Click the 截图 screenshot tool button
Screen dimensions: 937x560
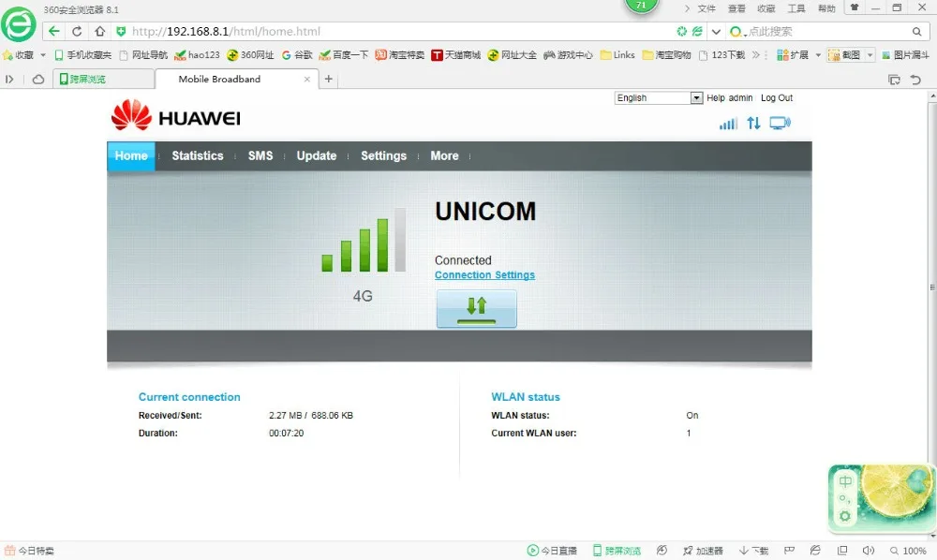coord(844,55)
